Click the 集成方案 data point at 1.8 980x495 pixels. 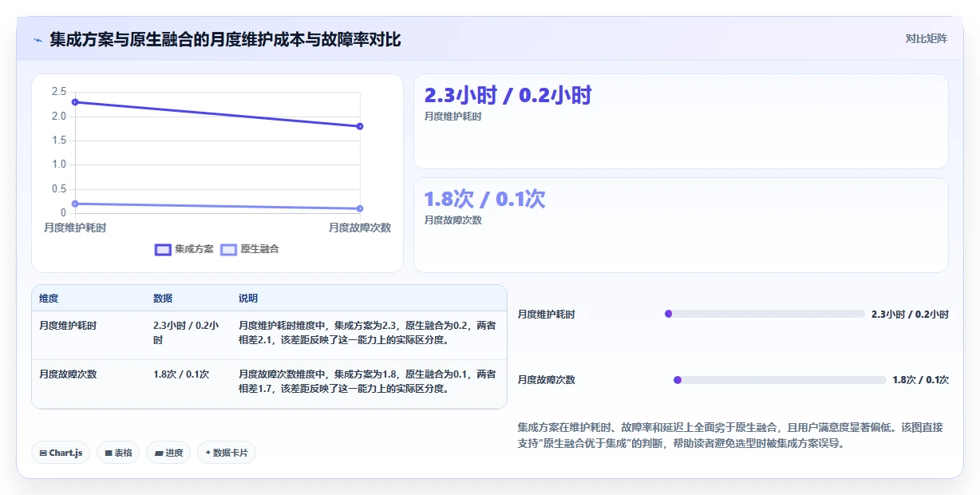[360, 126]
